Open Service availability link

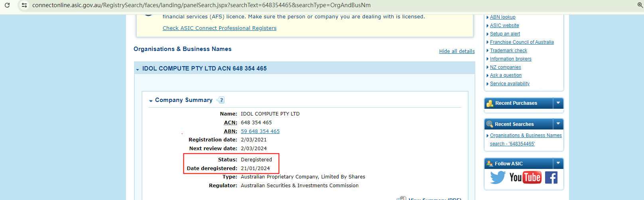click(x=510, y=84)
